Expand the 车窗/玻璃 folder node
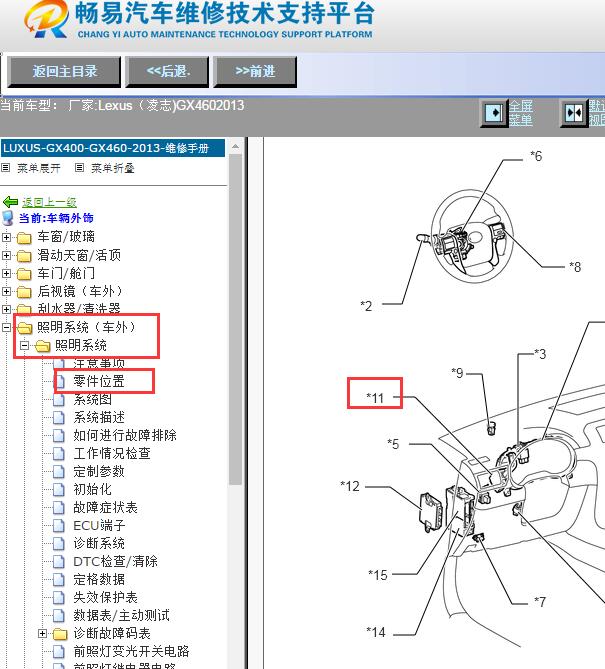This screenshot has height=669, width=605. tap(6, 237)
